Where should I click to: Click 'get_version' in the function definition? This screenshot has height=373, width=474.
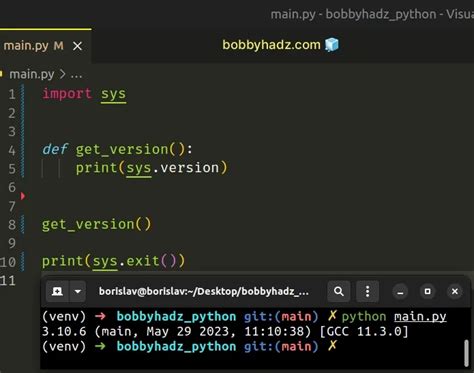coord(122,149)
